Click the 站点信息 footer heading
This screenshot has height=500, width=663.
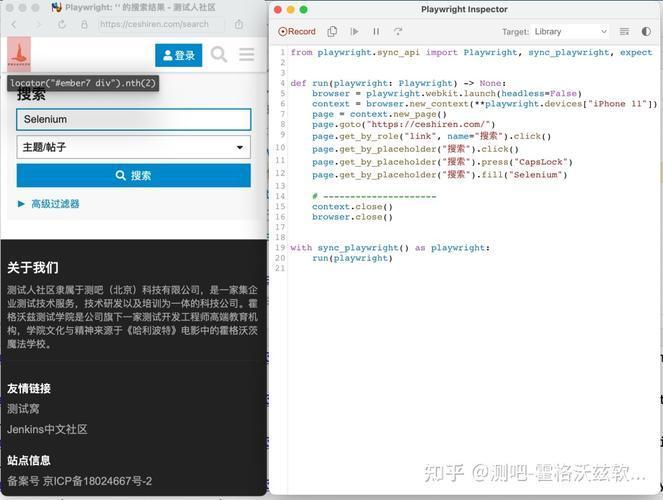[29, 460]
